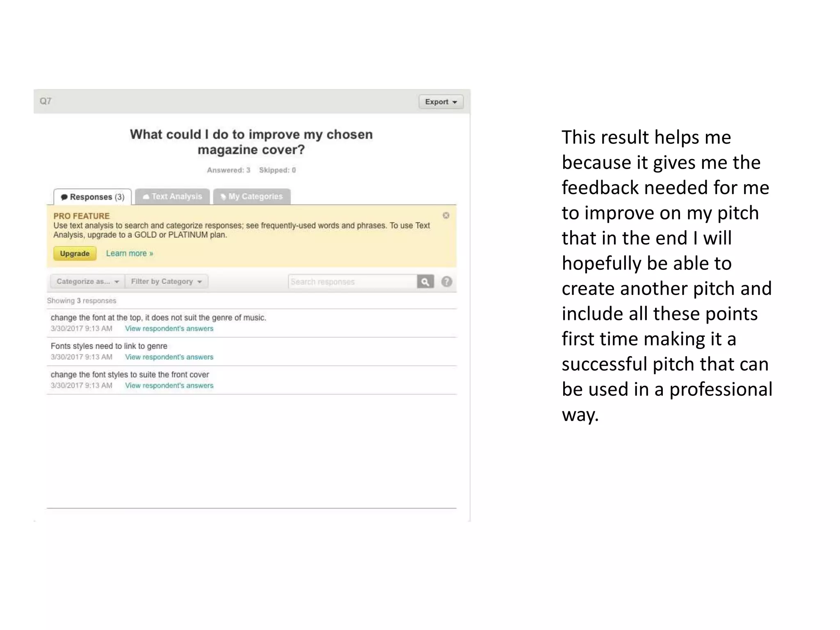Open Filter by Category dropdown
840x630 pixels.
coord(166,282)
